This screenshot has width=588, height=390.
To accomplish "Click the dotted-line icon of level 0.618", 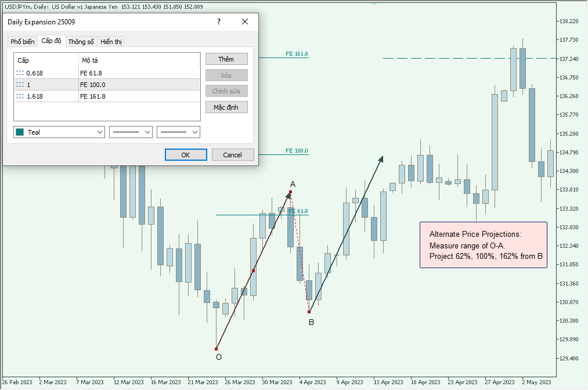I will [20, 73].
